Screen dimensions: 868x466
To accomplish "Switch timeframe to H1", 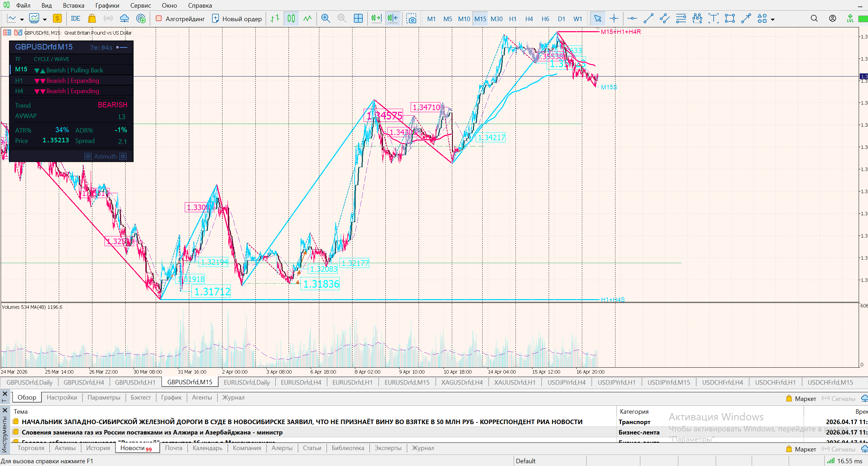I will click(x=512, y=19).
